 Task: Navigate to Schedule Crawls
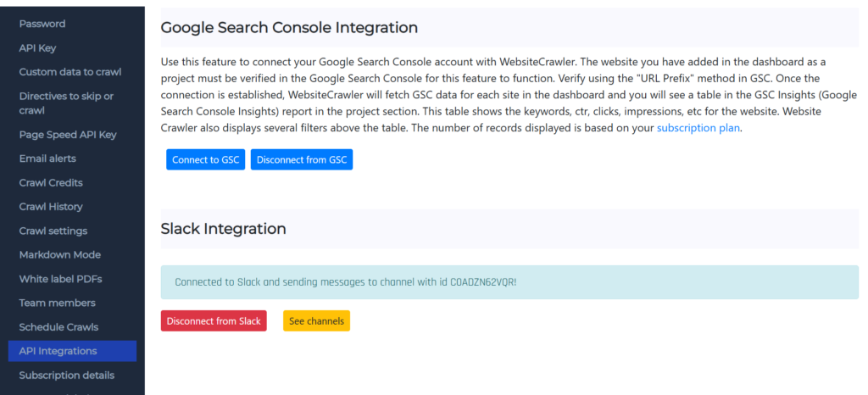(x=59, y=327)
